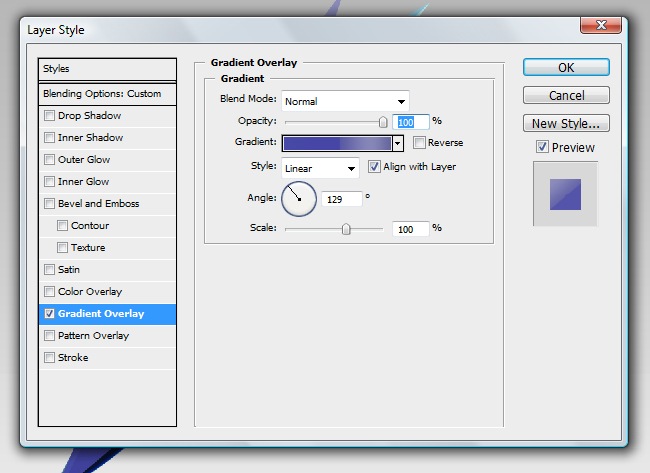Enable the Drop Shadow checkbox
Screen dimensions: 650x473
[50, 116]
